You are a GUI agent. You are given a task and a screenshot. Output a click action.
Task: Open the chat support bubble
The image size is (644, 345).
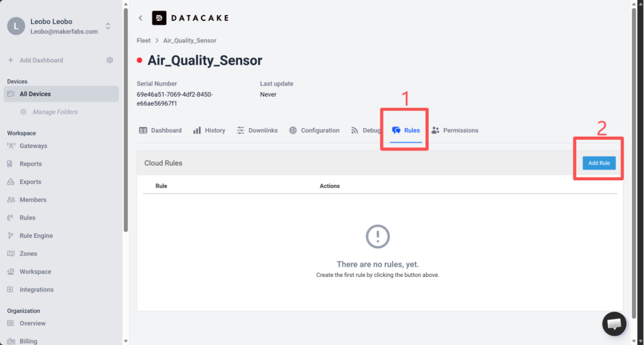(x=614, y=324)
